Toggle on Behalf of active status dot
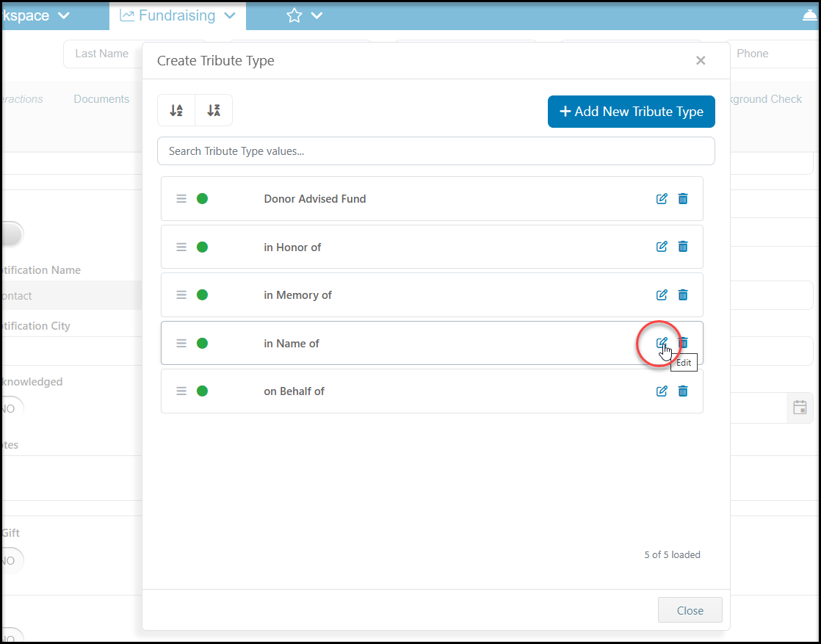821x644 pixels. 202,391
